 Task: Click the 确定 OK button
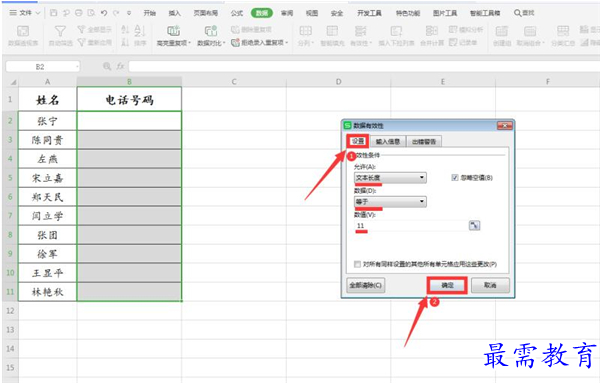point(447,285)
